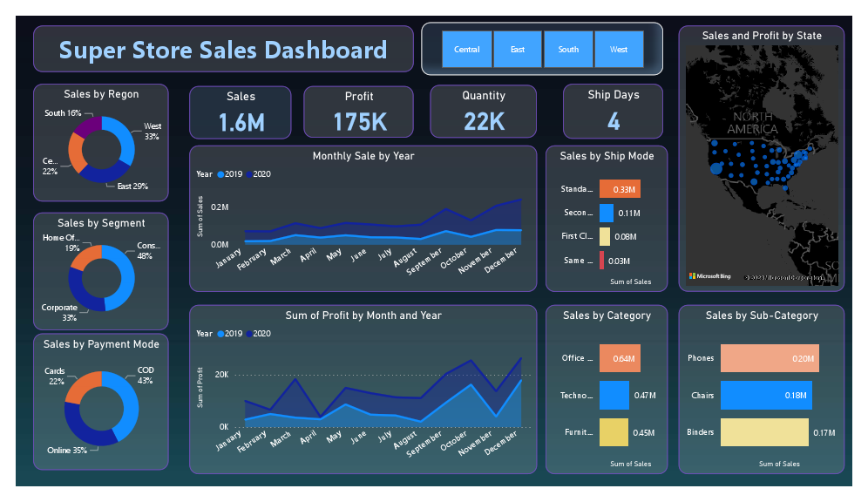The image size is (868, 502).
Task: Click the Central region slicer button
Action: pos(467,49)
